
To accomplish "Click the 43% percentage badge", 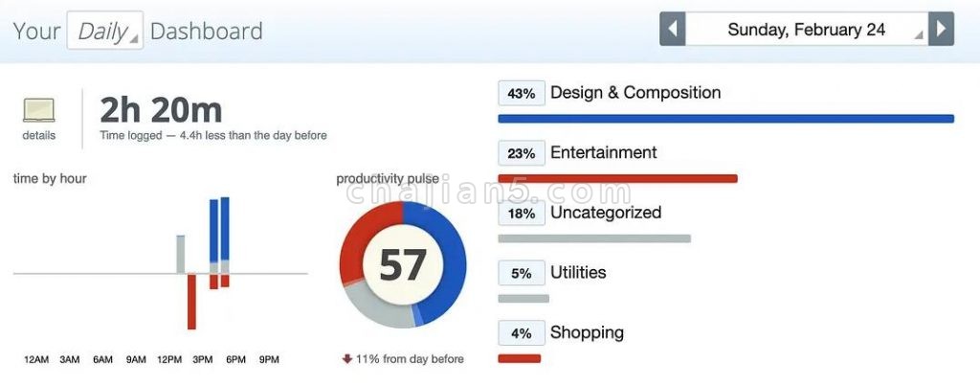I will 522,94.
